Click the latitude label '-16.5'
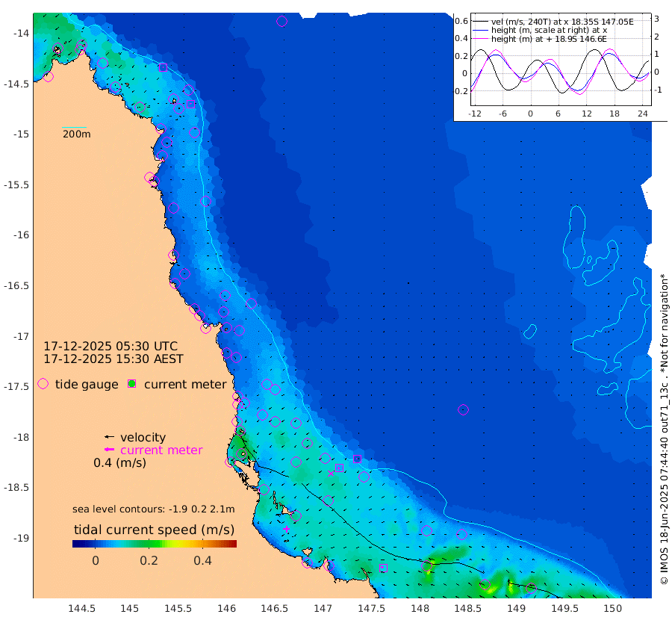The height and width of the screenshot is (623, 672). click(17, 286)
